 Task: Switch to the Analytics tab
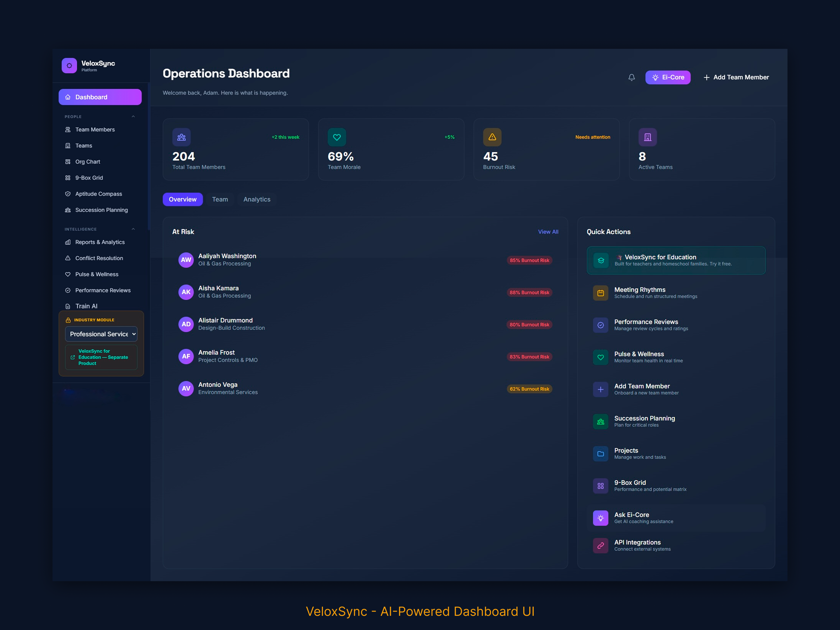click(257, 199)
